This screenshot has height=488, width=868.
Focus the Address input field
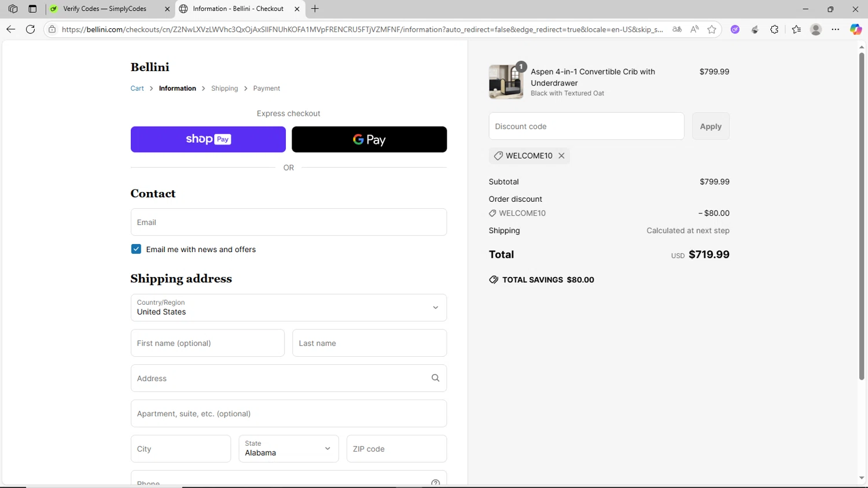[289, 378]
